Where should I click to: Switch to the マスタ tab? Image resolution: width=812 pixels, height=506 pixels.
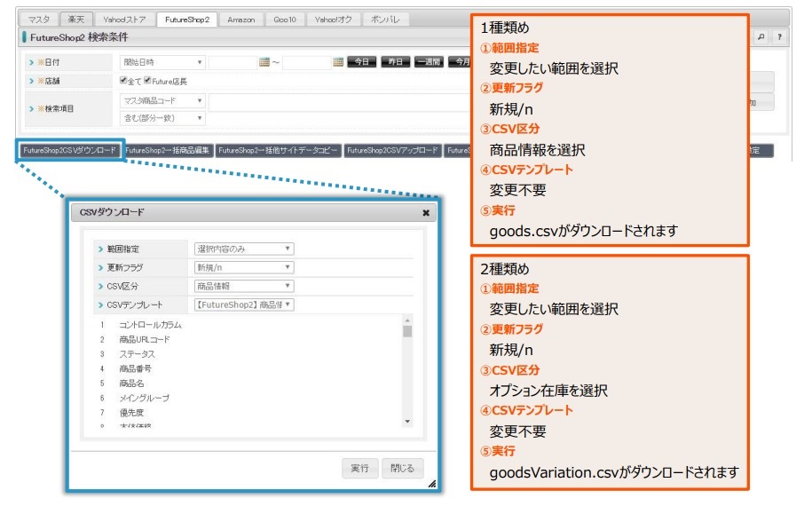coord(39,20)
